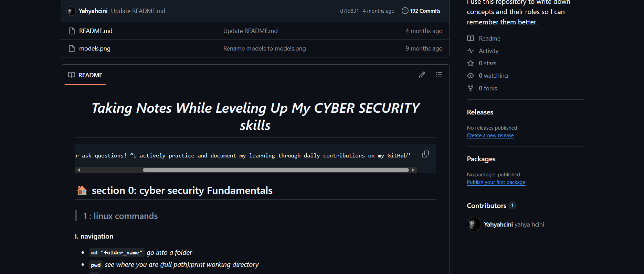Screen dimensions: 644x274
Task: Click the book icon next to Readme
Action: pos(471,38)
